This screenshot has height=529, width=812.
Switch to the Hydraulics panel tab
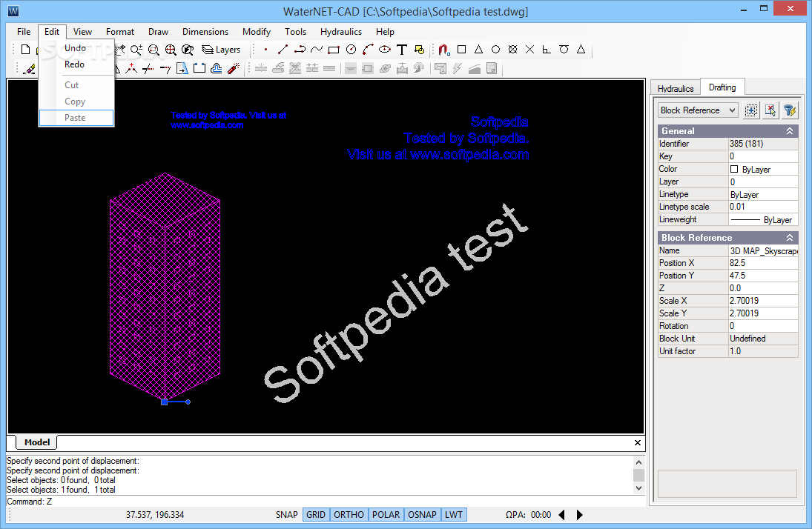676,88
